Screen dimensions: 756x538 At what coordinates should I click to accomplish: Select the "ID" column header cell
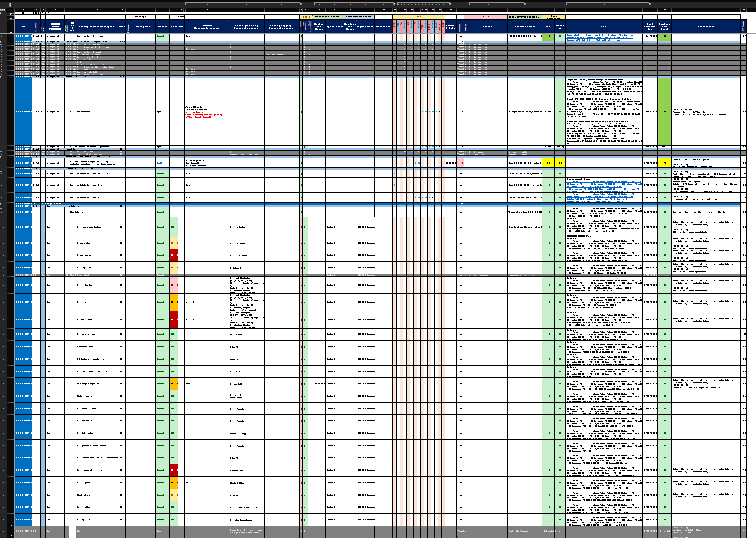(23, 27)
